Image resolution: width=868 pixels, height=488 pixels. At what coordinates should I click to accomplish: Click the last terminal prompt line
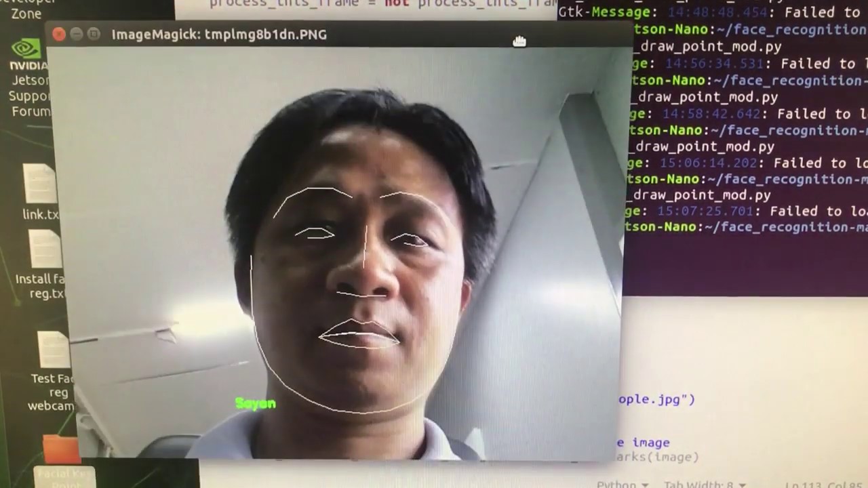pos(745,227)
